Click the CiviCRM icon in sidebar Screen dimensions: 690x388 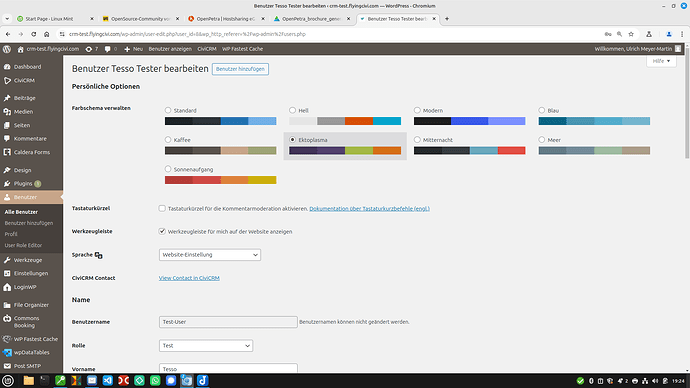tap(7, 81)
